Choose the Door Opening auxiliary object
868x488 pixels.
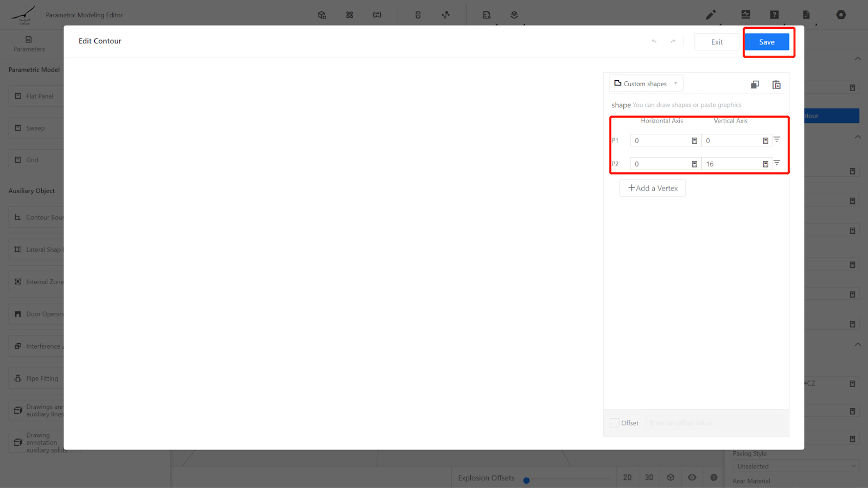pyautogui.click(x=36, y=314)
